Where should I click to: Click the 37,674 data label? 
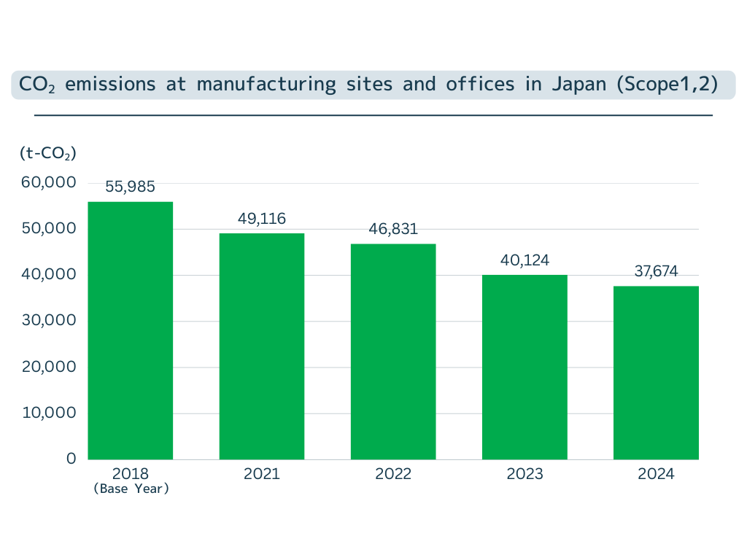pos(656,271)
